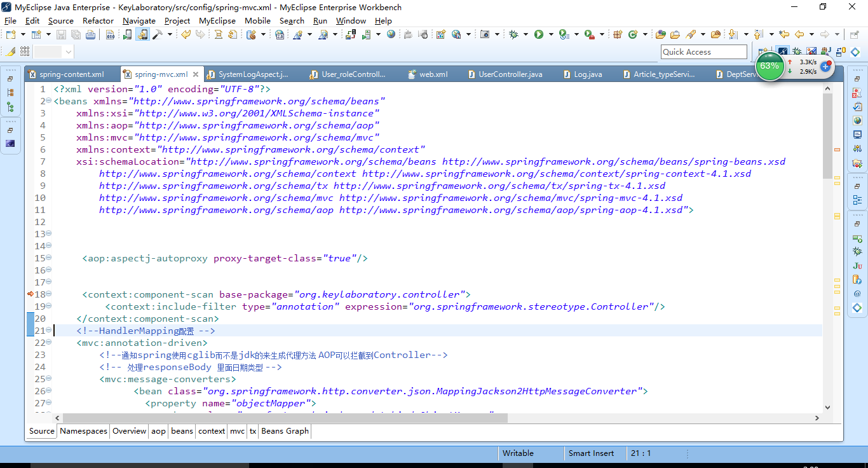Open dropdown beside Back navigation arrow
This screenshot has width=868, height=468.
(x=811, y=34)
